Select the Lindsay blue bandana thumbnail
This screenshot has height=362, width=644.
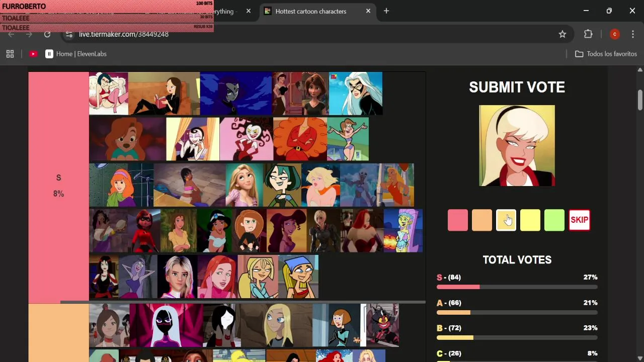pos(298,277)
